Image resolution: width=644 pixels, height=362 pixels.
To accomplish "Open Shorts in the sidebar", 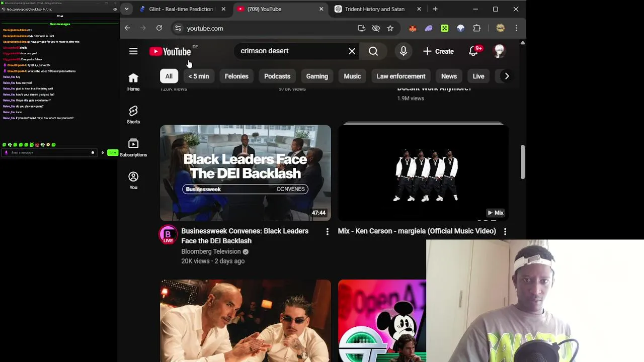I will coord(133,115).
